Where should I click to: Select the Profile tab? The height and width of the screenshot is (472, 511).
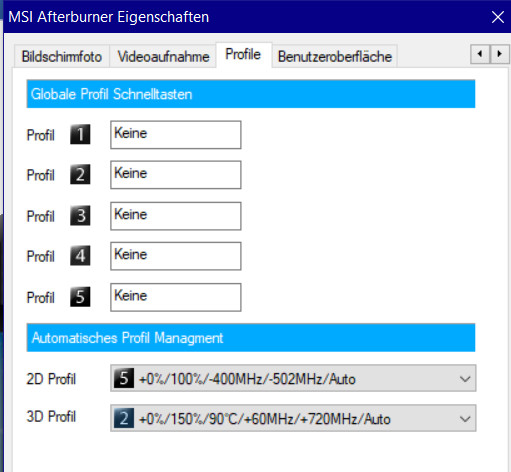point(243,55)
